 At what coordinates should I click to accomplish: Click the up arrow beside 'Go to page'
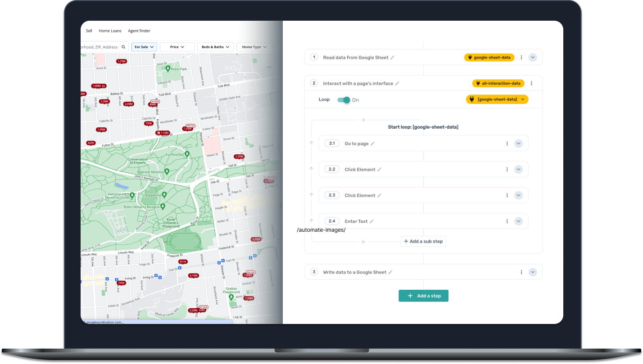pos(311,143)
